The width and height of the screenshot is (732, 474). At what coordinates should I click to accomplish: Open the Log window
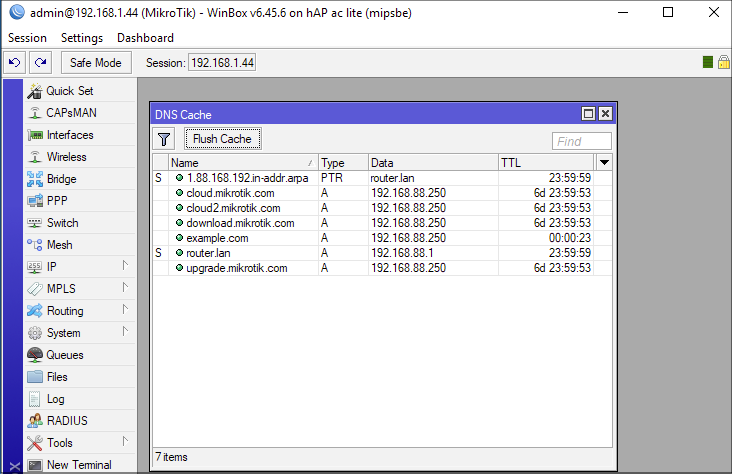[x=79, y=399]
